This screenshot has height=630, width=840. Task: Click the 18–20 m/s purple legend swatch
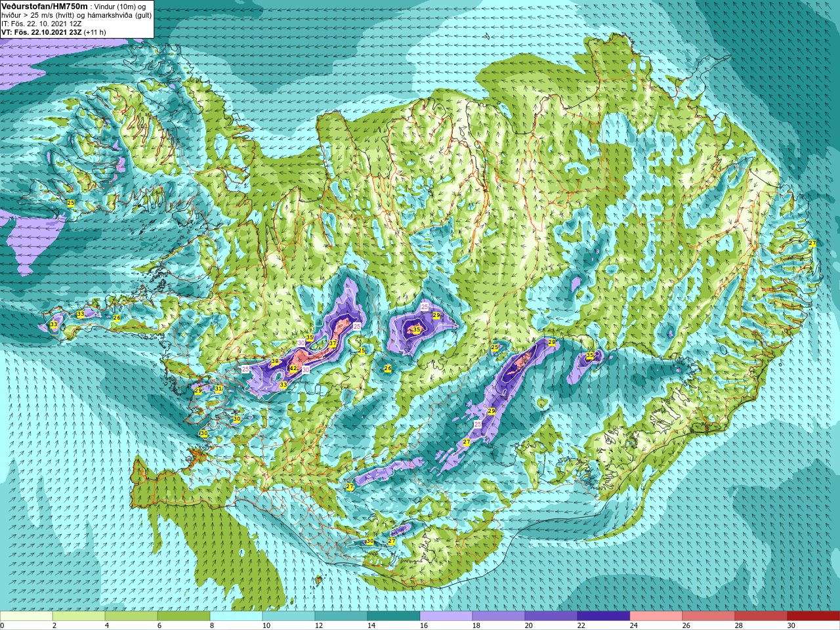click(499, 616)
